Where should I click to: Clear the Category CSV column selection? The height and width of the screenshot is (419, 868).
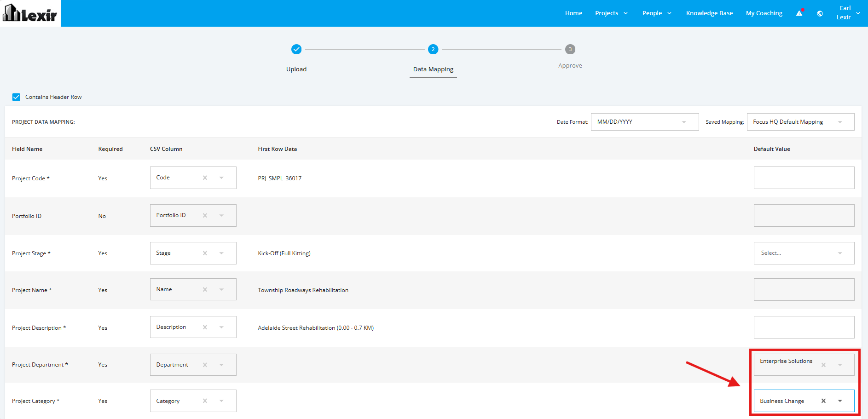pos(205,401)
